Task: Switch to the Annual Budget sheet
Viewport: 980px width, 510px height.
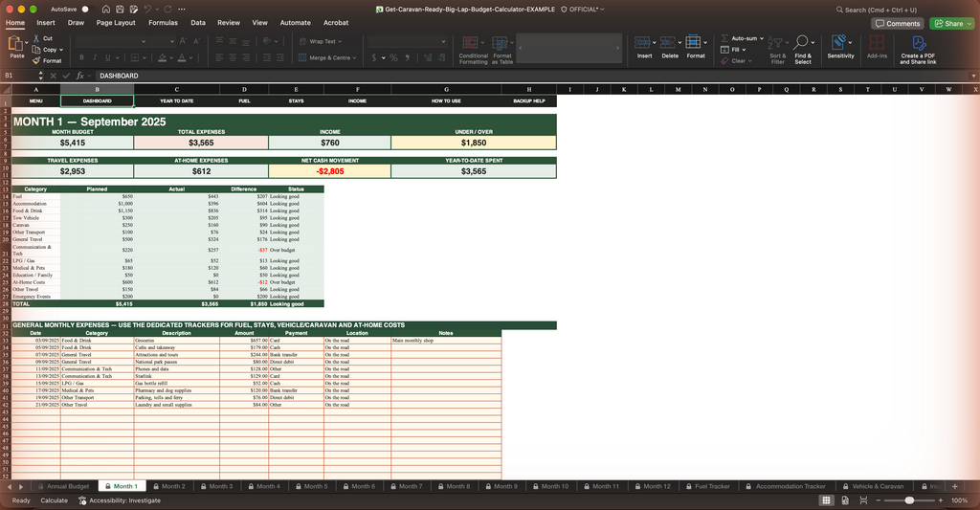Action: [64, 486]
